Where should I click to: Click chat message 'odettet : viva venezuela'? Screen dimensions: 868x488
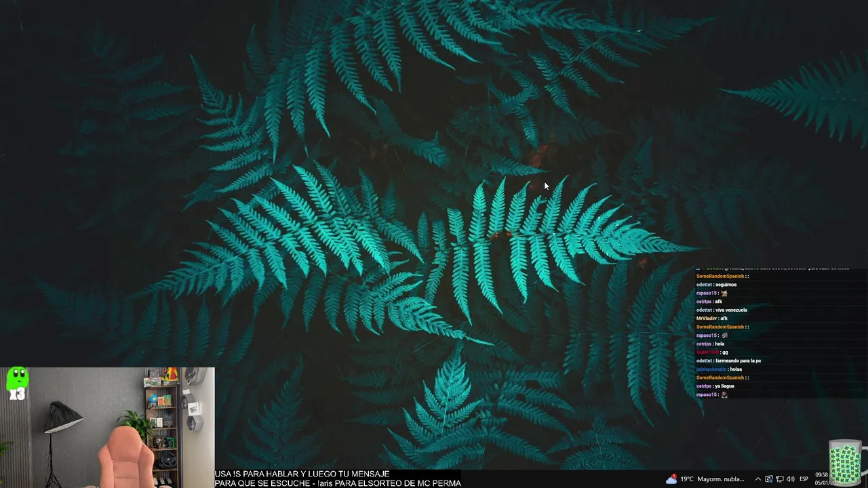click(x=722, y=310)
